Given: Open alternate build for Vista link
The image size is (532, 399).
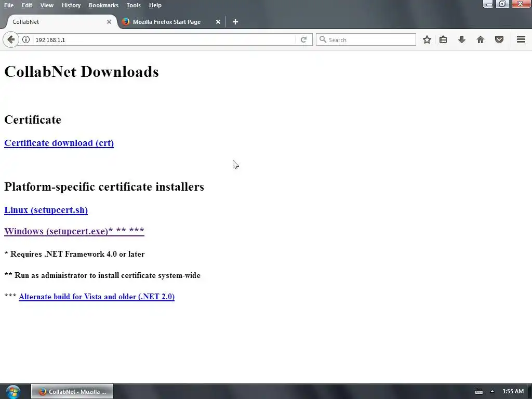Looking at the screenshot, I should [x=97, y=297].
